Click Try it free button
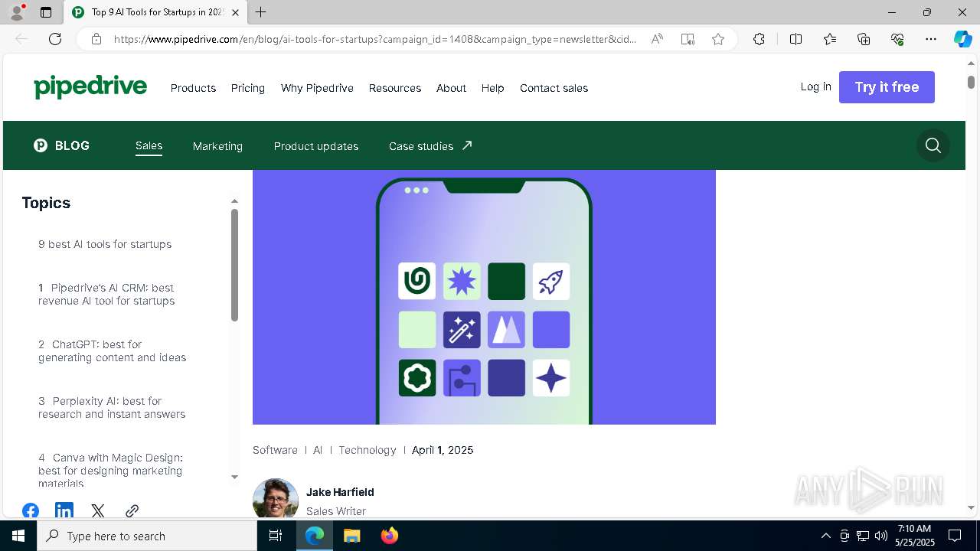The image size is (980, 551). [887, 87]
